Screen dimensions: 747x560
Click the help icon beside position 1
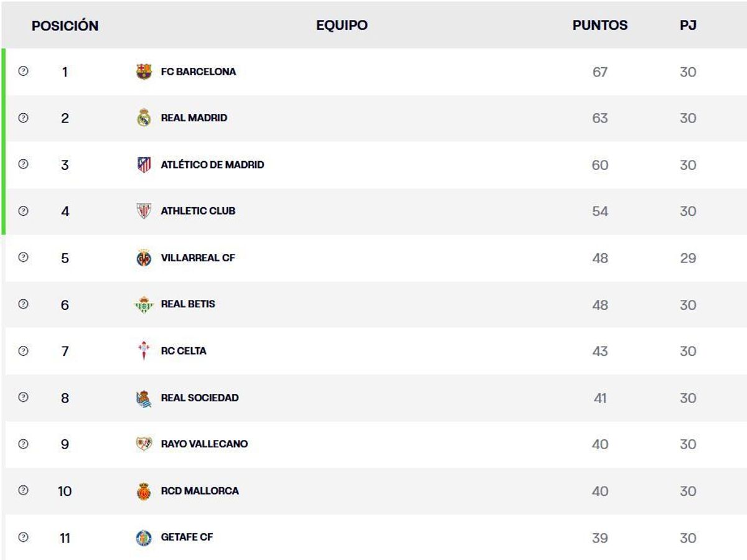[24, 72]
